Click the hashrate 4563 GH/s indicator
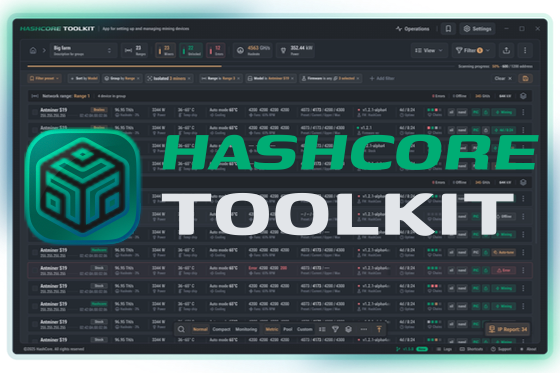Image resolution: width=560 pixels, height=373 pixels. pyautogui.click(x=252, y=50)
